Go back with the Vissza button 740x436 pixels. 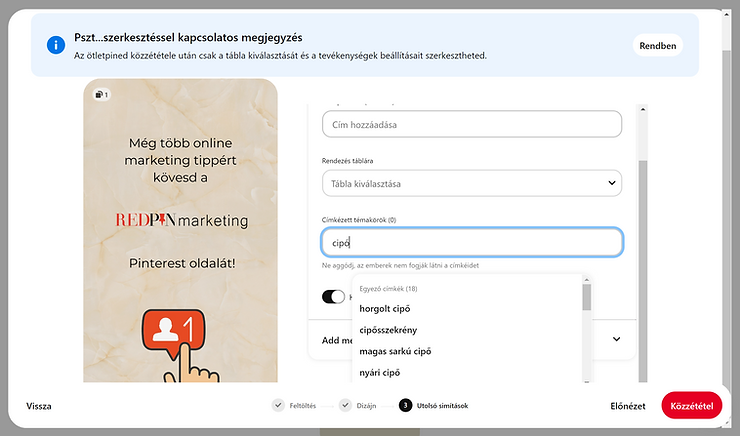click(39, 406)
